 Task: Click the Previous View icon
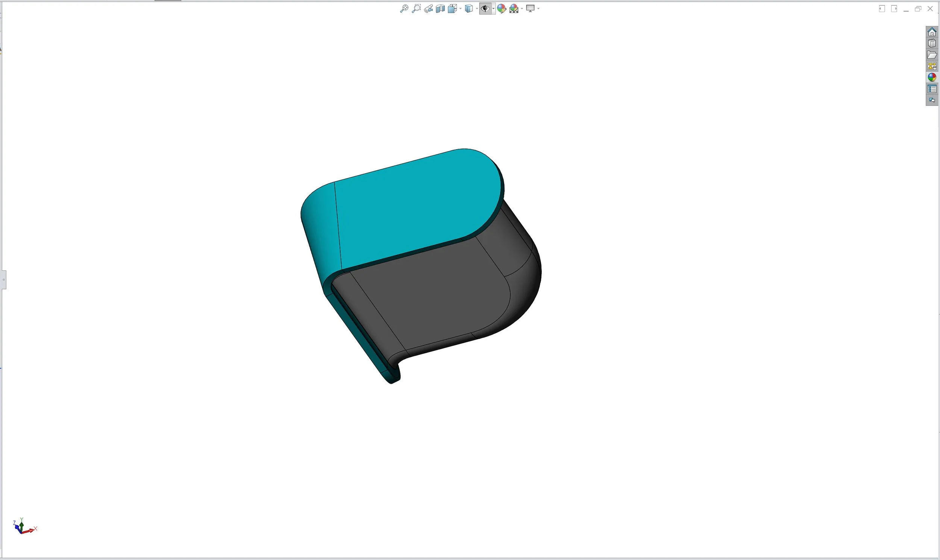tap(428, 9)
